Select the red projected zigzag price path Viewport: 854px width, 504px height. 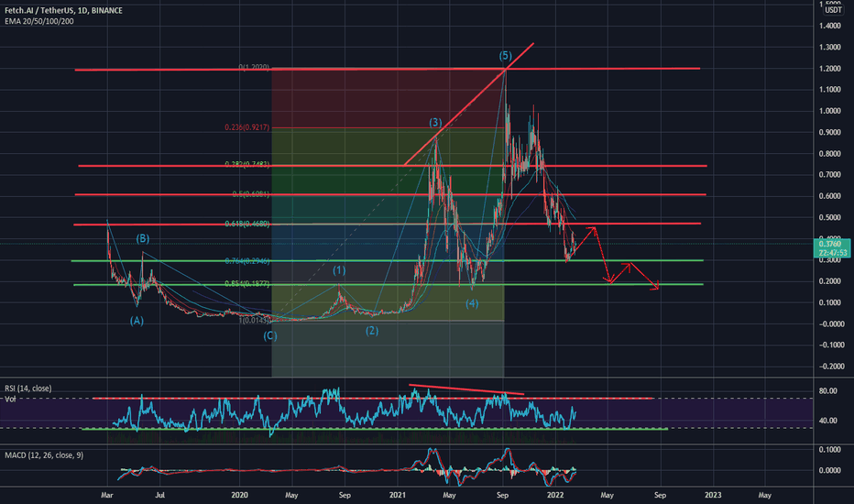(614, 258)
